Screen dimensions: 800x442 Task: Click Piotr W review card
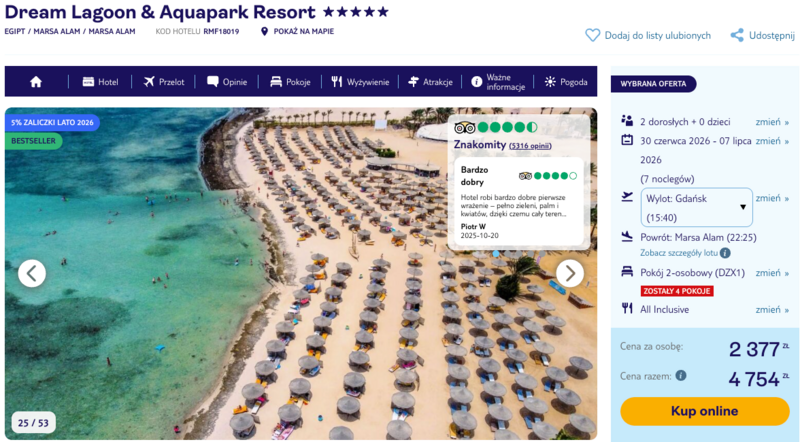519,201
